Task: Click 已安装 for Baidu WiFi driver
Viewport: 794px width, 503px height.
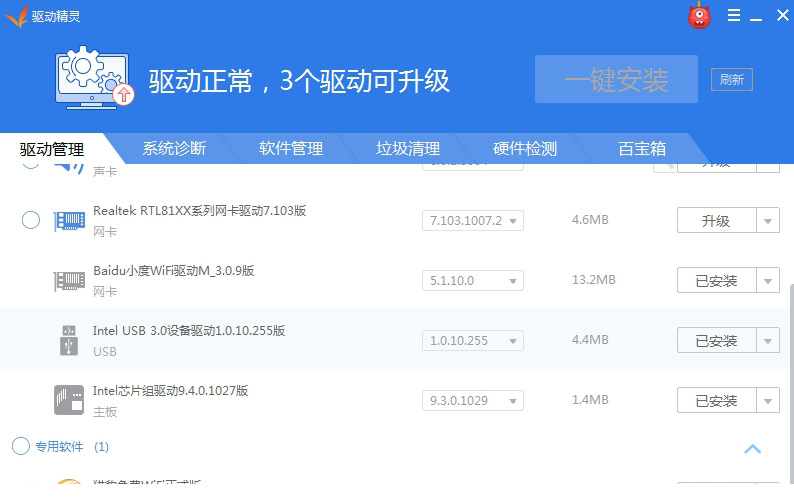Action: (x=717, y=281)
